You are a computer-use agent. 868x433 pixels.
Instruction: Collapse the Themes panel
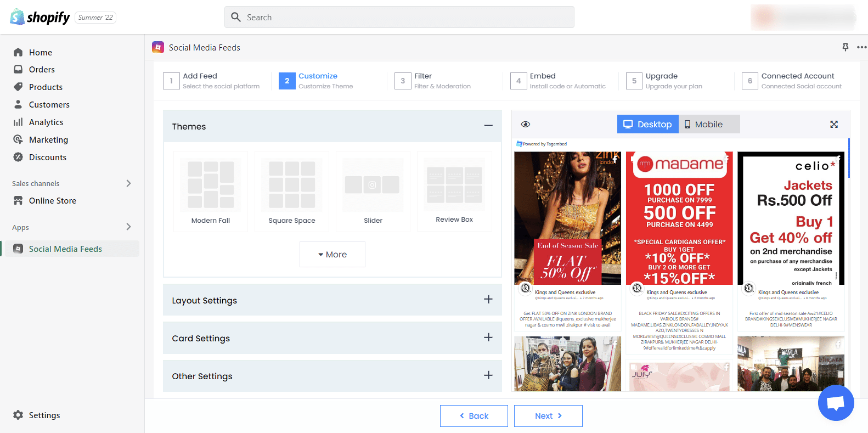pyautogui.click(x=488, y=126)
